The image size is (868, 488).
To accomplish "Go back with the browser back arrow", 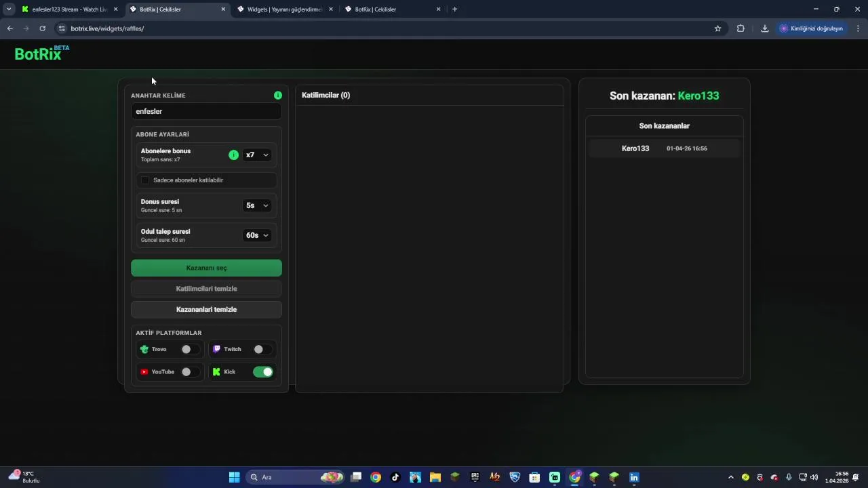I will (x=9, y=28).
